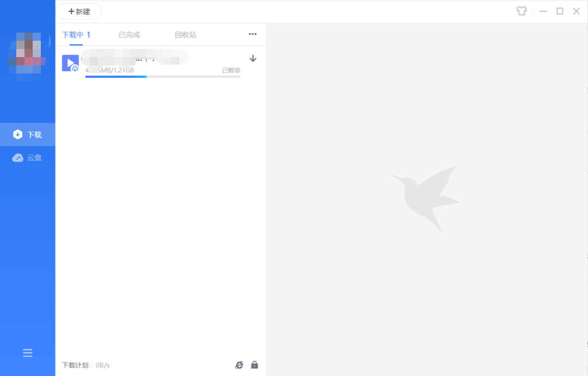Viewport: 588px width, 376px height.
Task: Close the download manager window
Action: coord(577,11)
